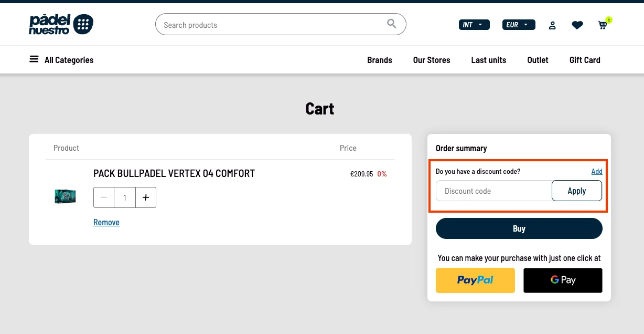The image size is (644, 334).
Task: Click the search magnifier icon
Action: coord(391,24)
